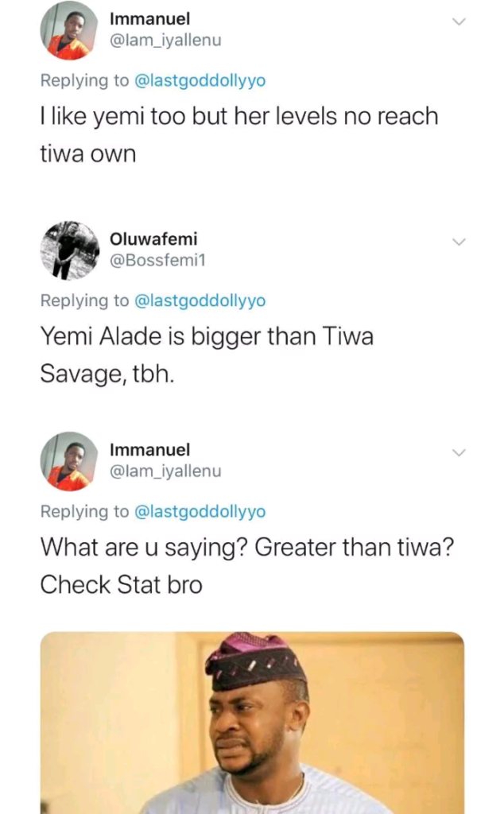
Task: Follow @lastgoddollyyo mention in Oluwafemi's reply
Action: tap(199, 300)
